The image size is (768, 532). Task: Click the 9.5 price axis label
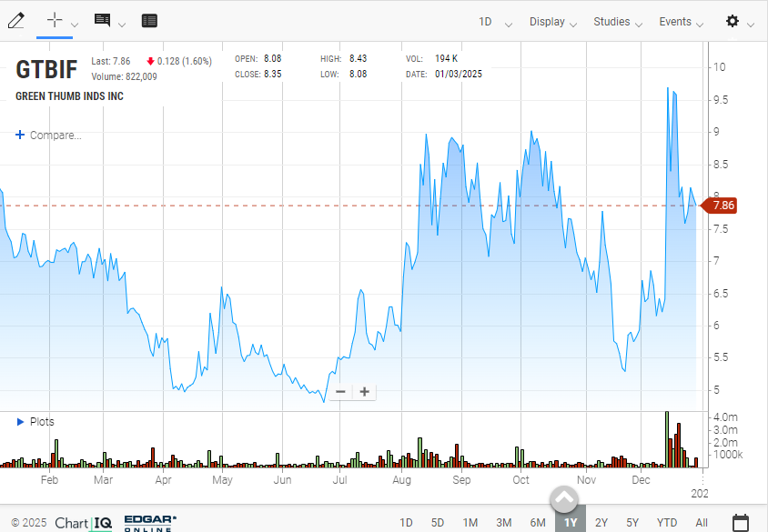[721, 100]
